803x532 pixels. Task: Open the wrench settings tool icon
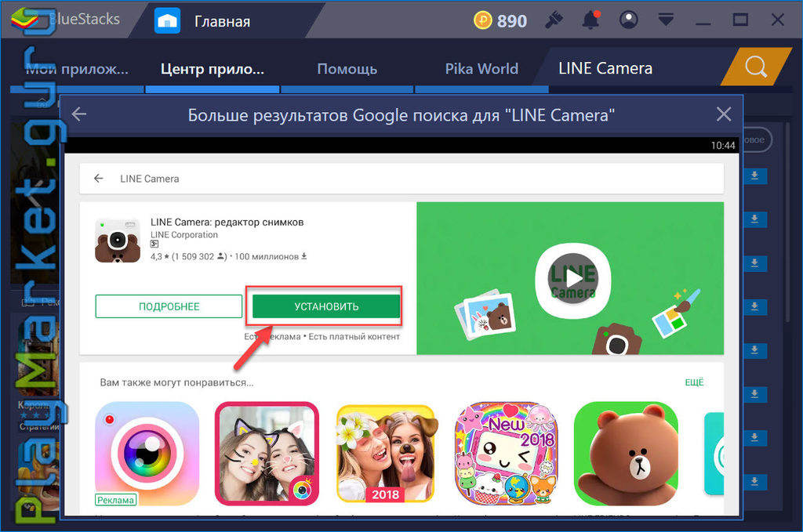(x=554, y=20)
